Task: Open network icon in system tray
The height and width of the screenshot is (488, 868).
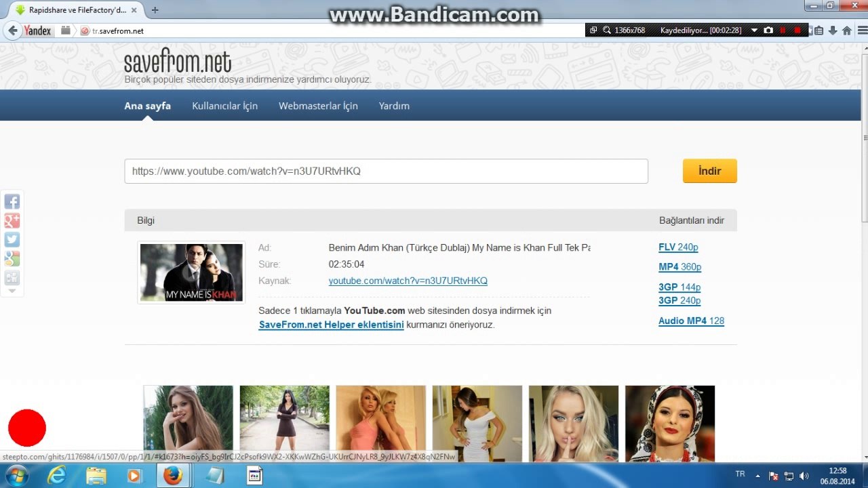Action: tap(789, 476)
